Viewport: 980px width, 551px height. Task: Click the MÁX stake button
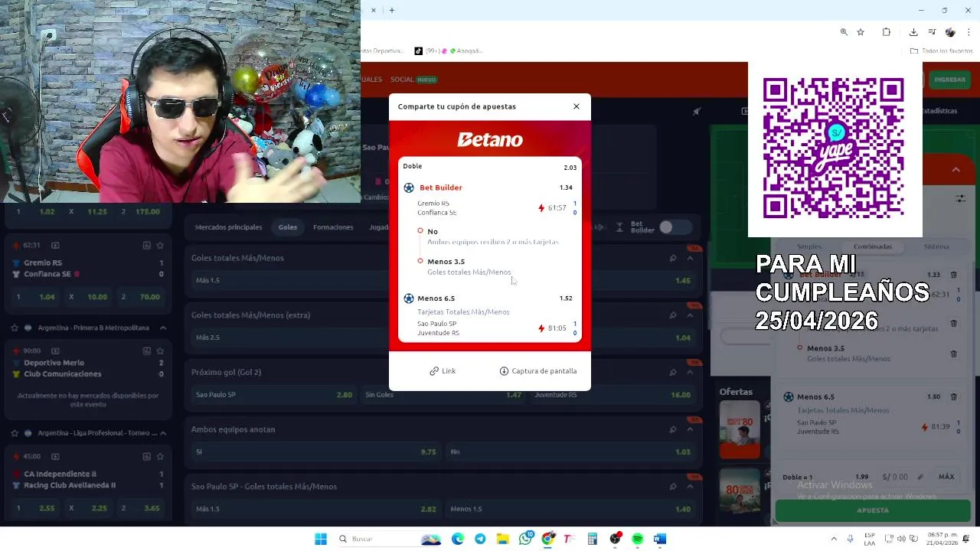click(x=946, y=477)
